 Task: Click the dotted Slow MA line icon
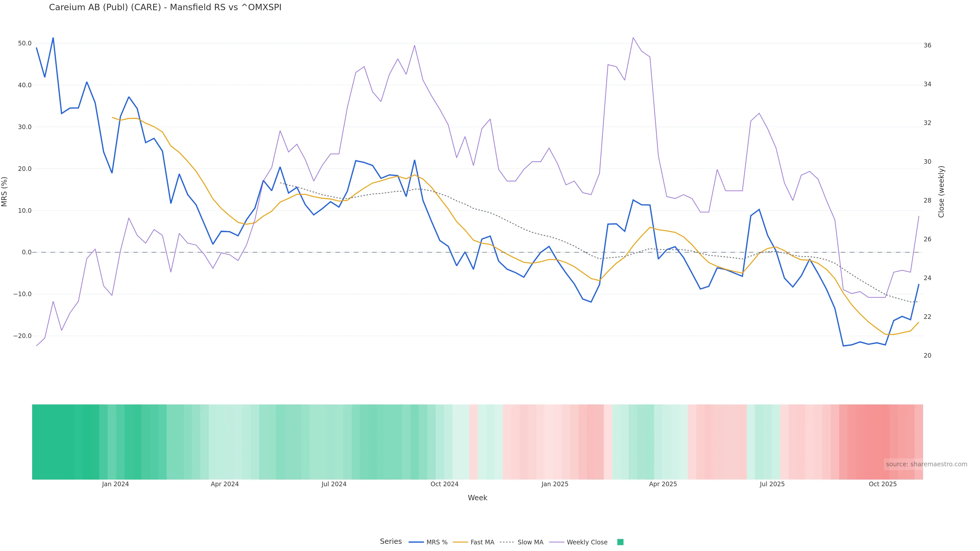[507, 542]
